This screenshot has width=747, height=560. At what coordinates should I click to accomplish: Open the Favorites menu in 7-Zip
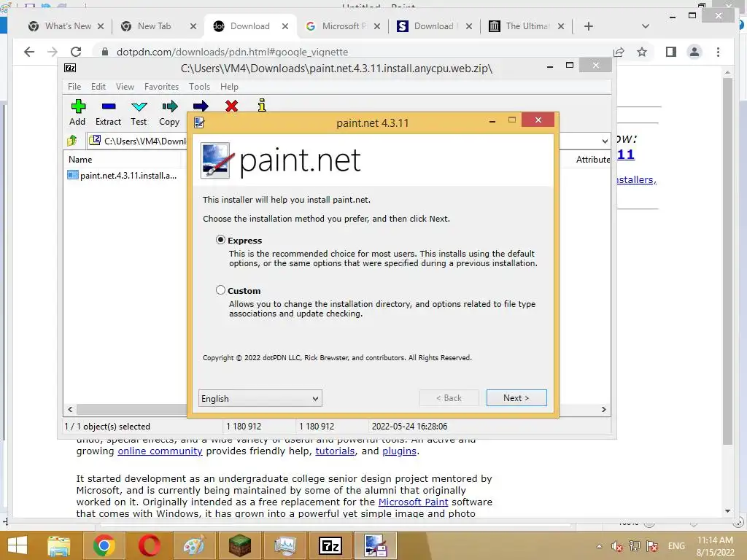coord(161,87)
